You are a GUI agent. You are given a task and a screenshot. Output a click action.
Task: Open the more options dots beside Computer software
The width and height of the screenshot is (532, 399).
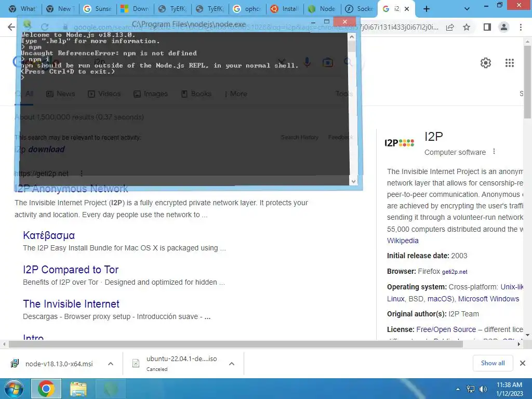click(494, 151)
